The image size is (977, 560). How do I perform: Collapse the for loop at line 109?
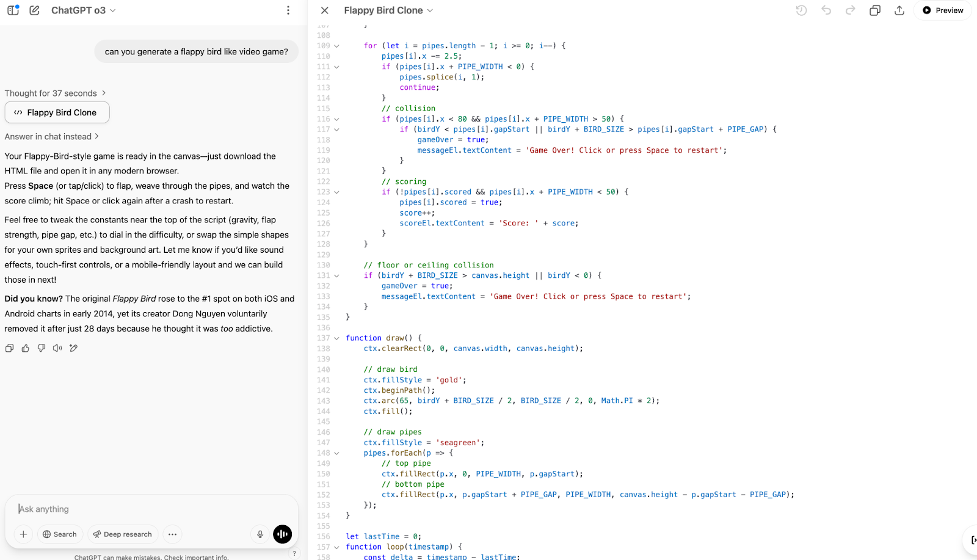tap(336, 46)
